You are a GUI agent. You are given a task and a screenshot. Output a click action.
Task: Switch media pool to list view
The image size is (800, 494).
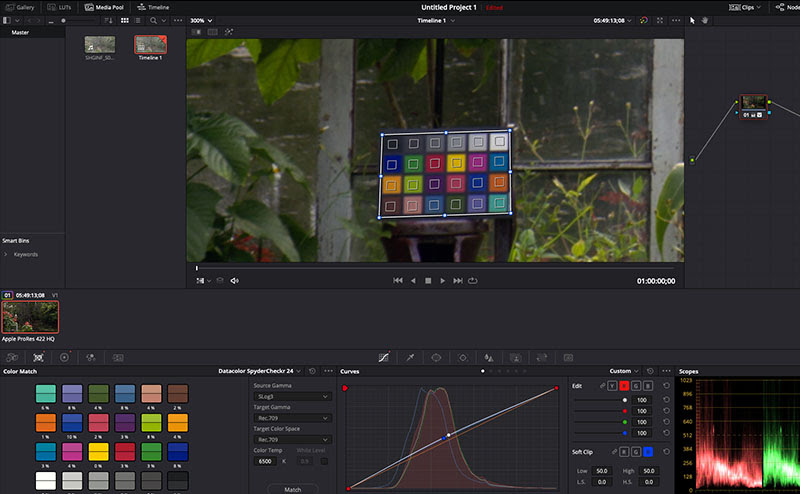pos(138,20)
